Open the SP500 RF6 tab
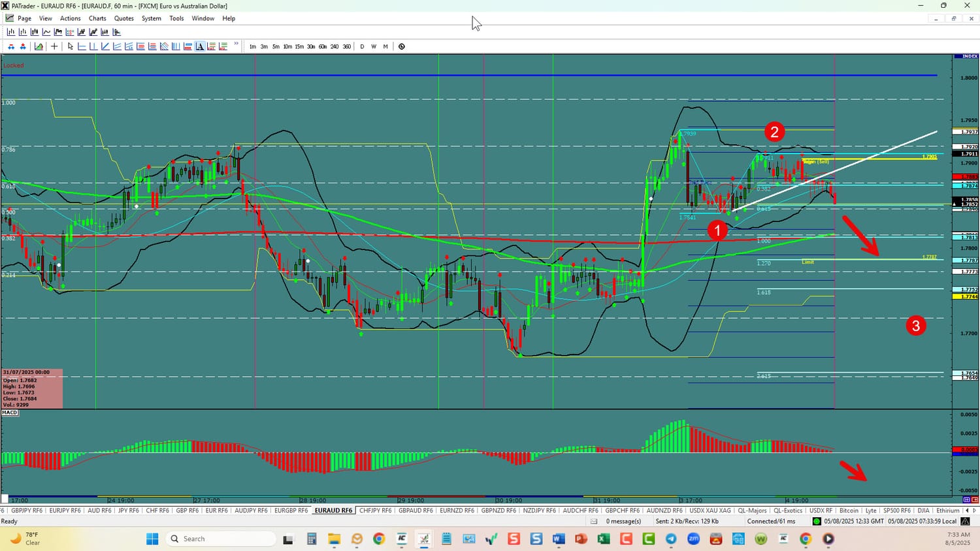 (x=896, y=511)
